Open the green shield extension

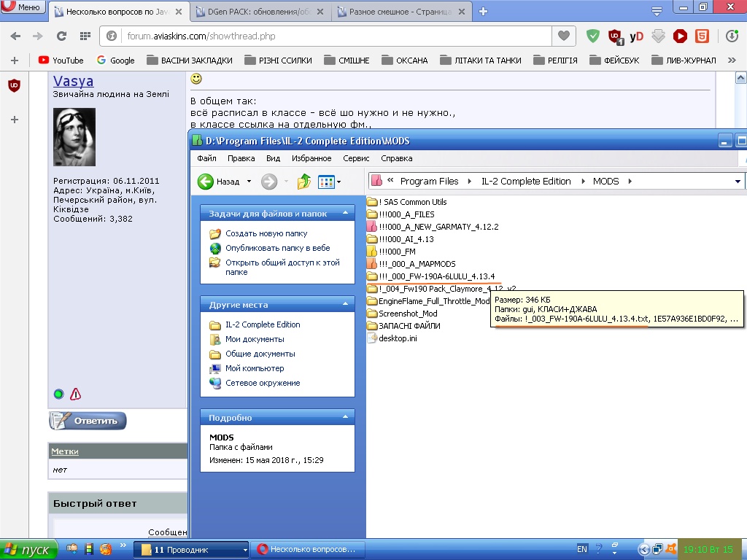[592, 36]
